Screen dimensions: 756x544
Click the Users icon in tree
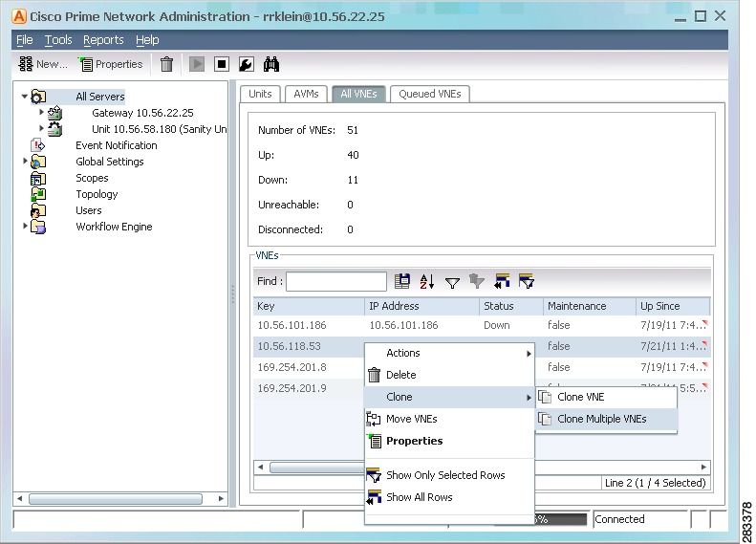coord(38,210)
